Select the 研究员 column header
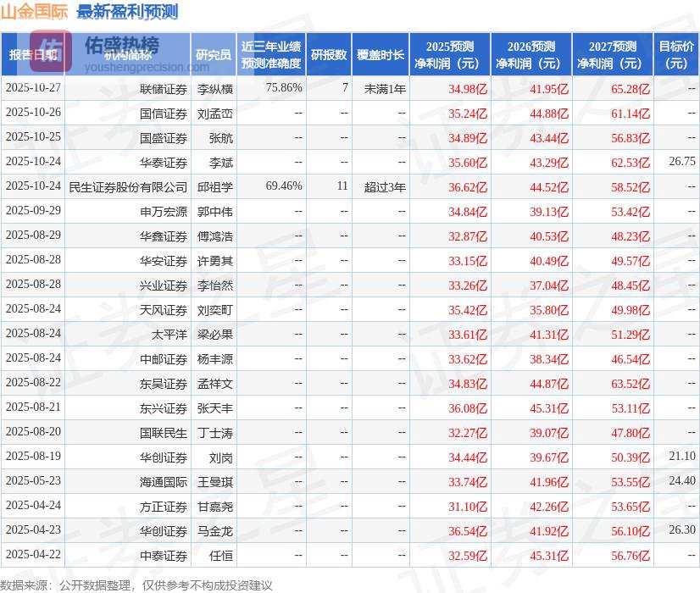The width and height of the screenshot is (700, 593). 215,53
